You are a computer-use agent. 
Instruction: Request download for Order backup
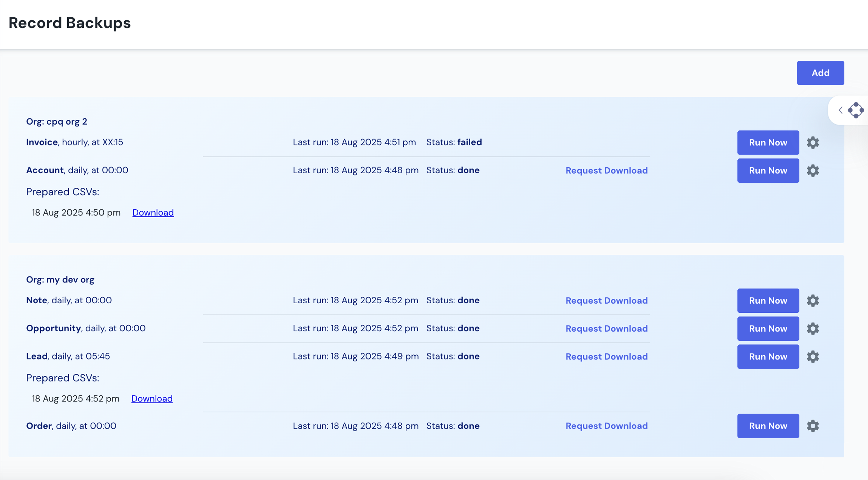(x=606, y=426)
